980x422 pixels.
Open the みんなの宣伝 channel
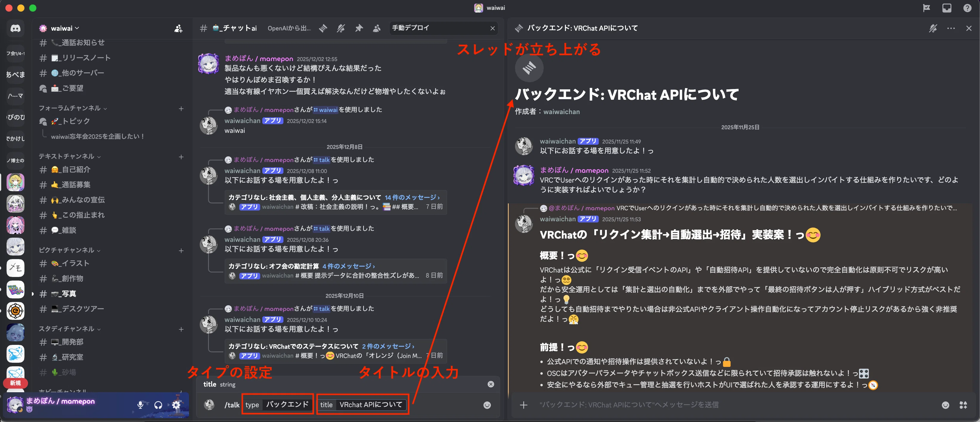point(111,200)
